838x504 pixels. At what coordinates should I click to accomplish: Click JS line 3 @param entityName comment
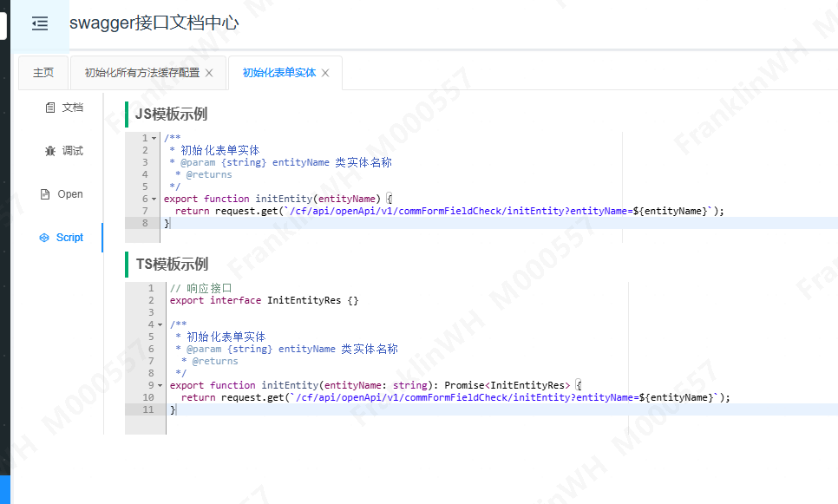click(x=280, y=162)
